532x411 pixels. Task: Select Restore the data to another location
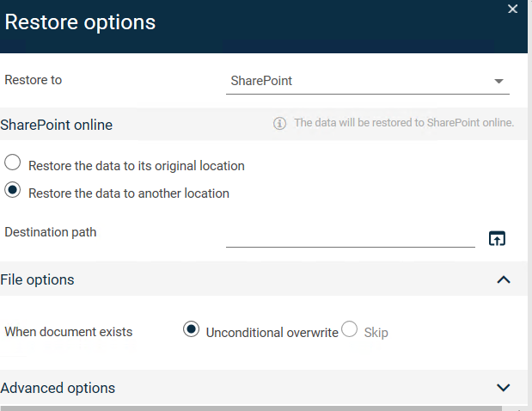coord(13,191)
